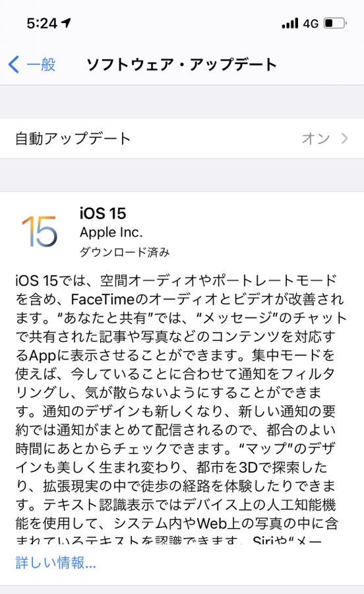The image size is (364, 594).
Task: Tap the cellular signal bars icon
Action: pos(290,24)
